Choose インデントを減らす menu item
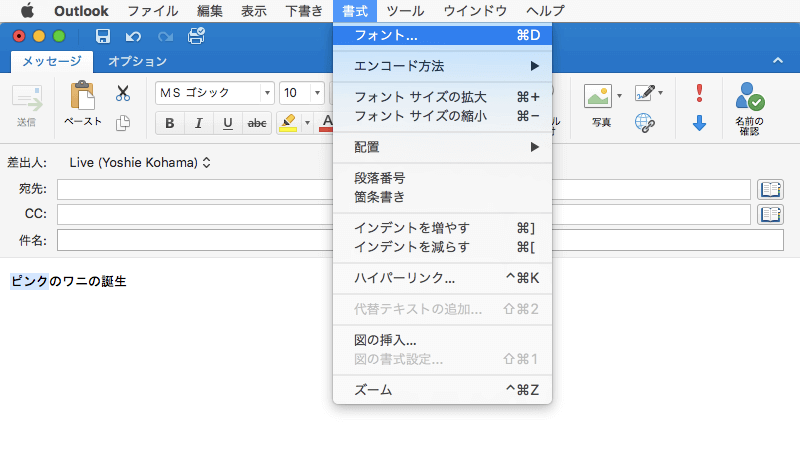The width and height of the screenshot is (800, 450). click(442, 247)
